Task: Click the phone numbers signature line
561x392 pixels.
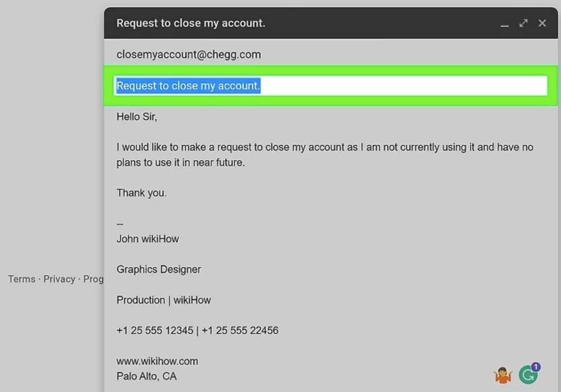Action: click(197, 331)
